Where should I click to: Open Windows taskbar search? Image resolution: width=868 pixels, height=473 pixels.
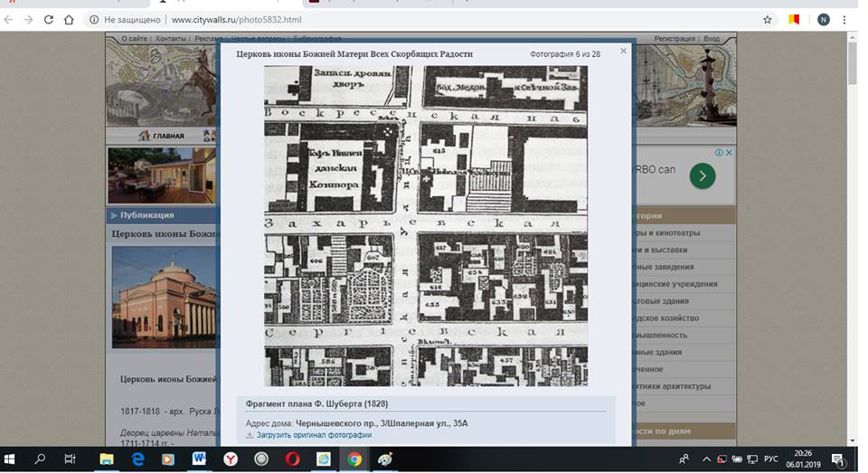tap(40, 459)
